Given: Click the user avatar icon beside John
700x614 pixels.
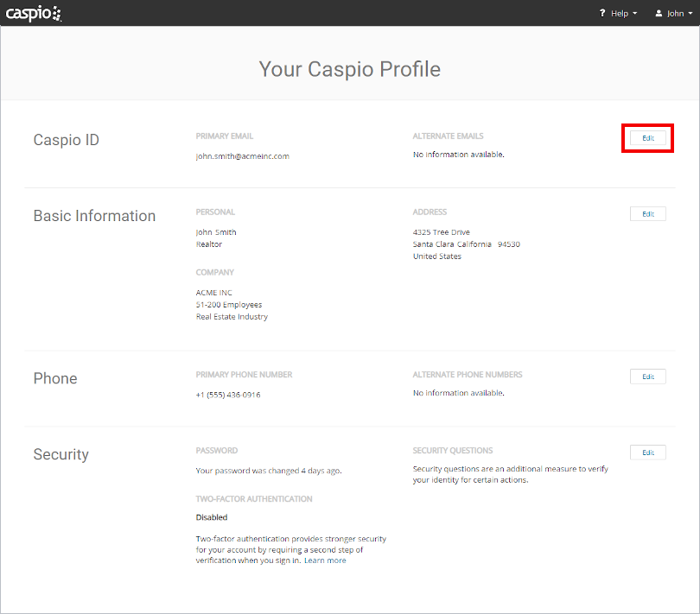Looking at the screenshot, I should click(659, 14).
